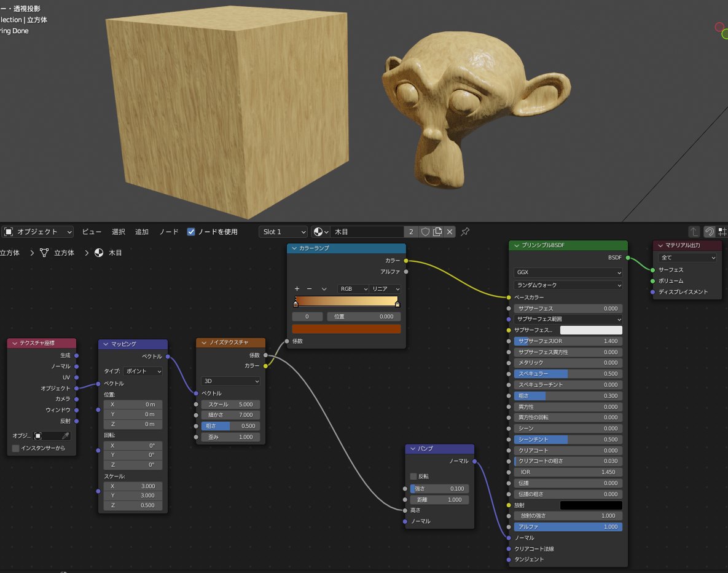Click the UV output socket on テクスチャ座標
The width and height of the screenshot is (728, 573).
(77, 377)
